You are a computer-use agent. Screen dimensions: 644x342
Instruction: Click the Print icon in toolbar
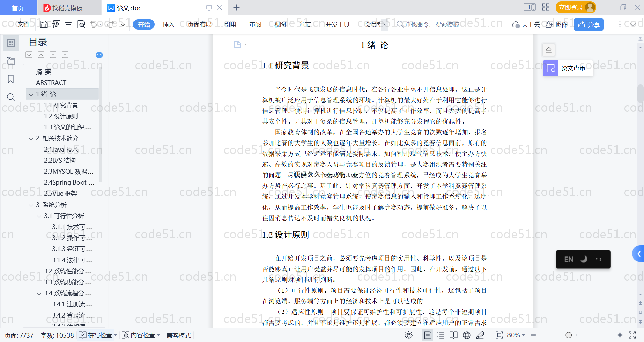click(68, 24)
